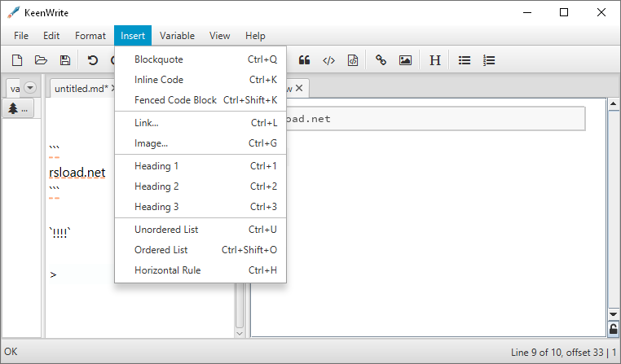This screenshot has height=364, width=621.
Task: Open a file using the folder icon
Action: pos(41,60)
